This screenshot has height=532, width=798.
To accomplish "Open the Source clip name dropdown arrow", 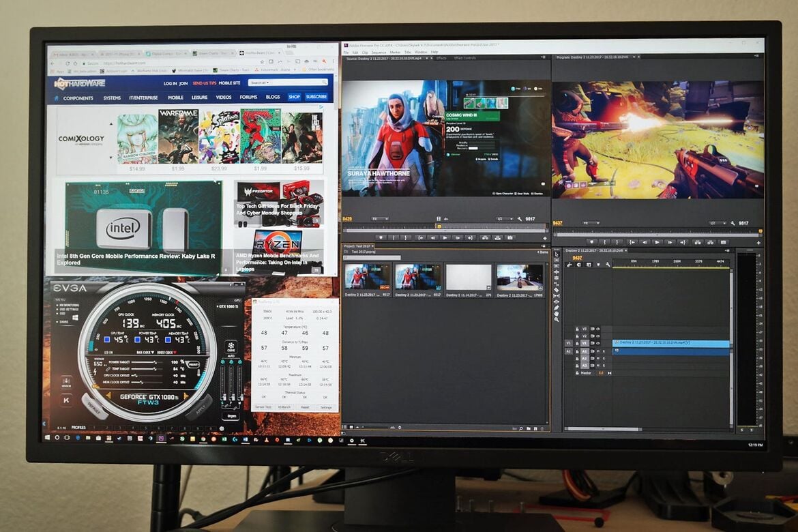I will coord(427,58).
